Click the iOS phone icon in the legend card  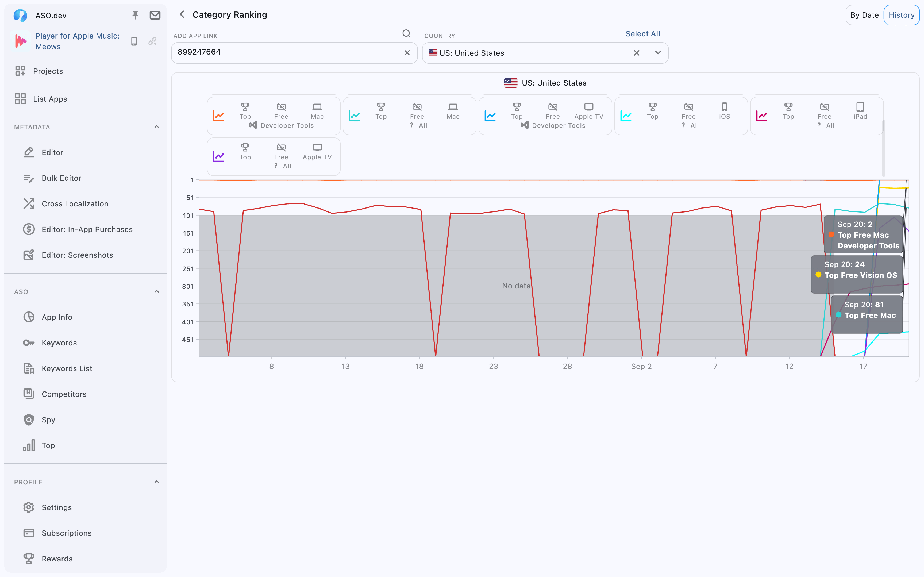point(725,107)
